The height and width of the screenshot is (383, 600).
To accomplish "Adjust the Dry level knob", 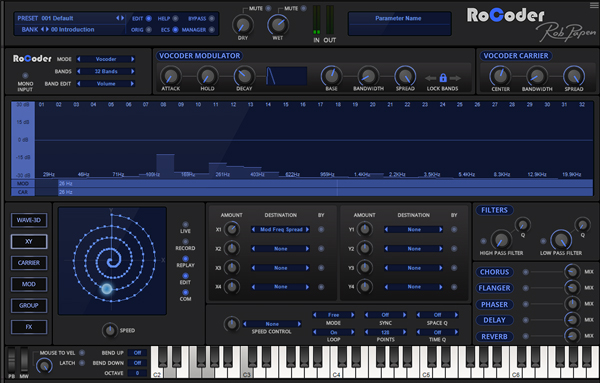I will [243, 25].
